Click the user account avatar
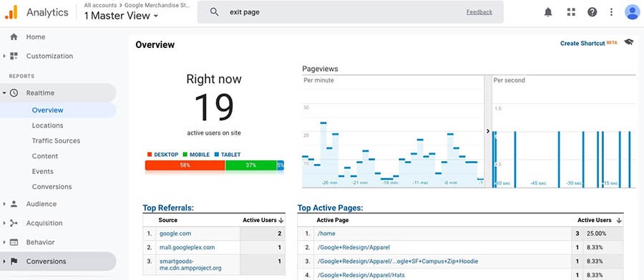 [x=632, y=12]
